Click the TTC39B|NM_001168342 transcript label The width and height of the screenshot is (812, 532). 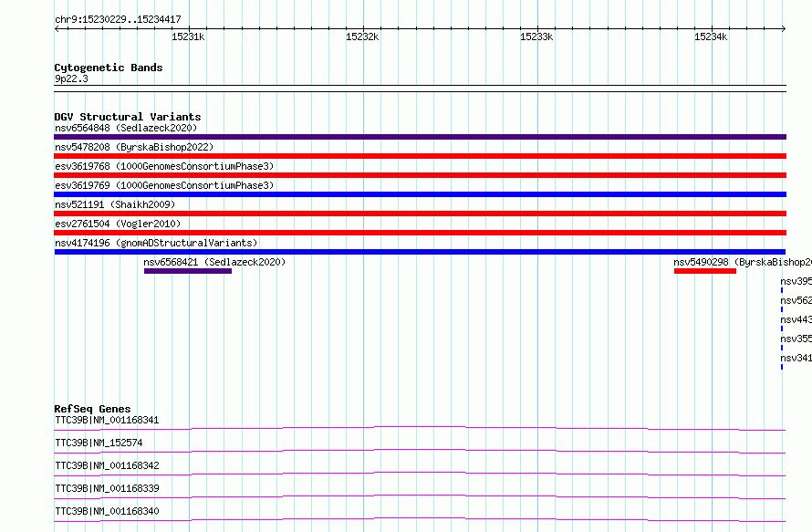tap(107, 465)
